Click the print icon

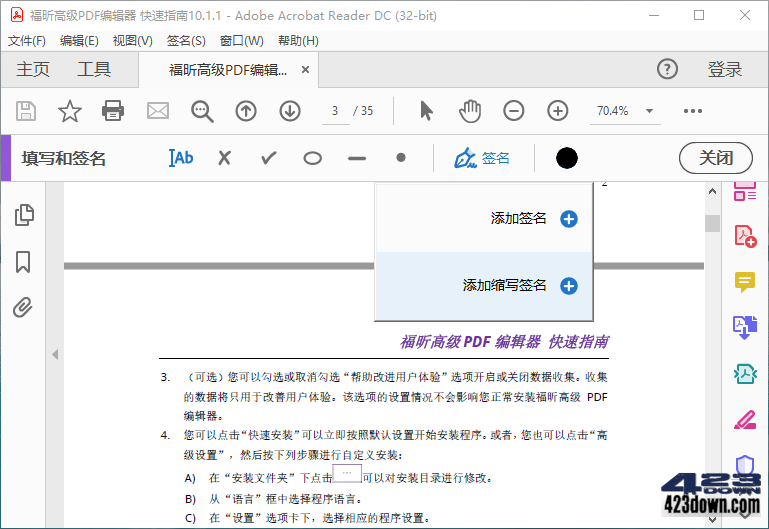coord(113,111)
